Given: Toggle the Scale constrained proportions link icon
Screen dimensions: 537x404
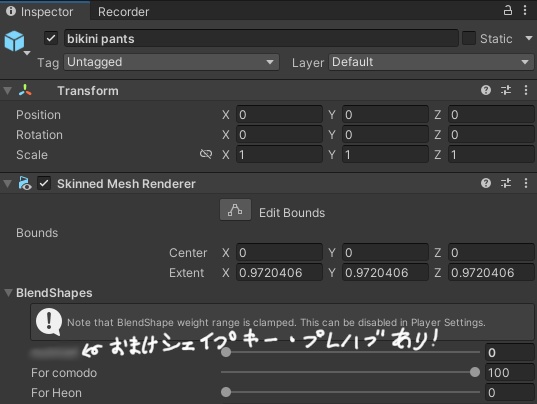Looking at the screenshot, I should [x=206, y=154].
